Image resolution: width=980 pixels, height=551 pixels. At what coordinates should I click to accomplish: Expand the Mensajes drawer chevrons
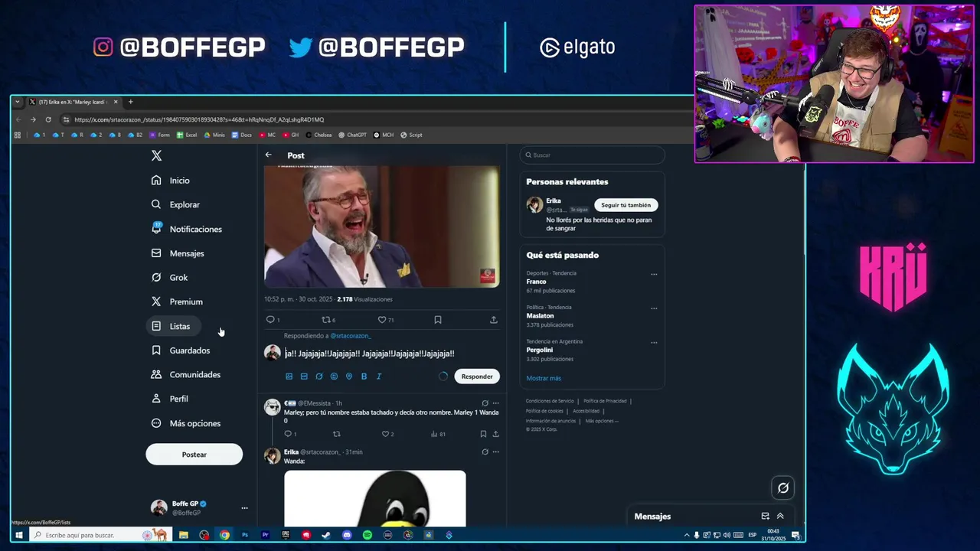pos(780,517)
